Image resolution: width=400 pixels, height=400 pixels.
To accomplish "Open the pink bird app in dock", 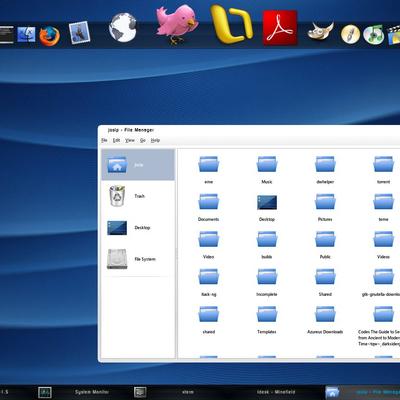I will tap(176, 24).
